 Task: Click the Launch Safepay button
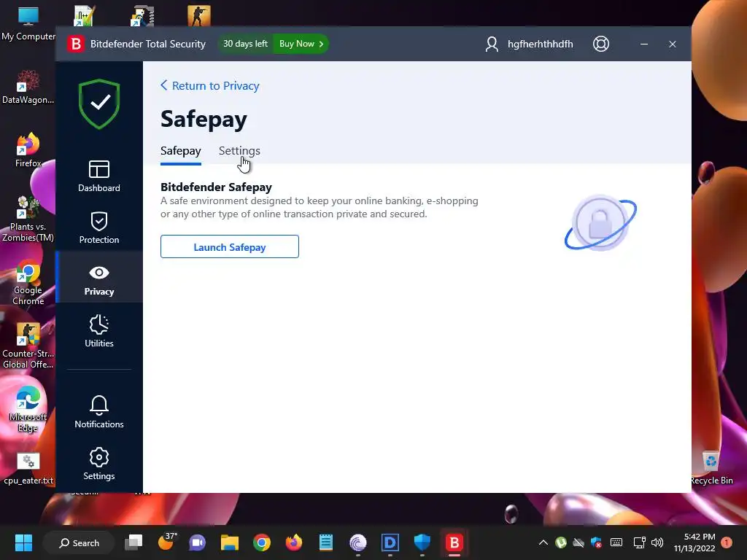(230, 246)
